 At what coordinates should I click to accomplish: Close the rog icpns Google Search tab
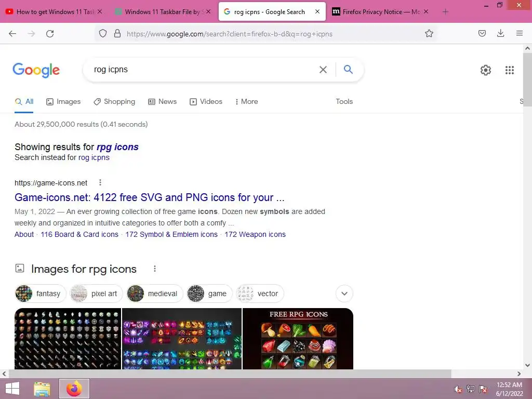317,11
